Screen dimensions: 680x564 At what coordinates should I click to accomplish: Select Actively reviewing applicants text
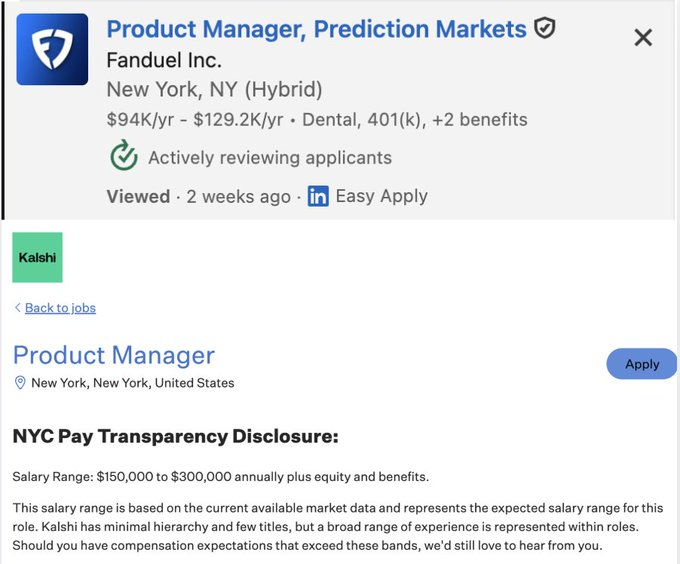270,158
